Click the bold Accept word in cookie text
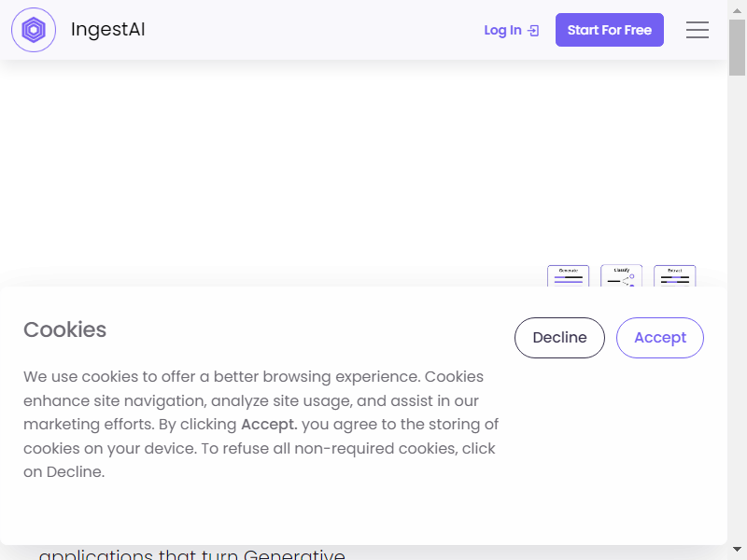The height and width of the screenshot is (560, 747). pos(269,425)
